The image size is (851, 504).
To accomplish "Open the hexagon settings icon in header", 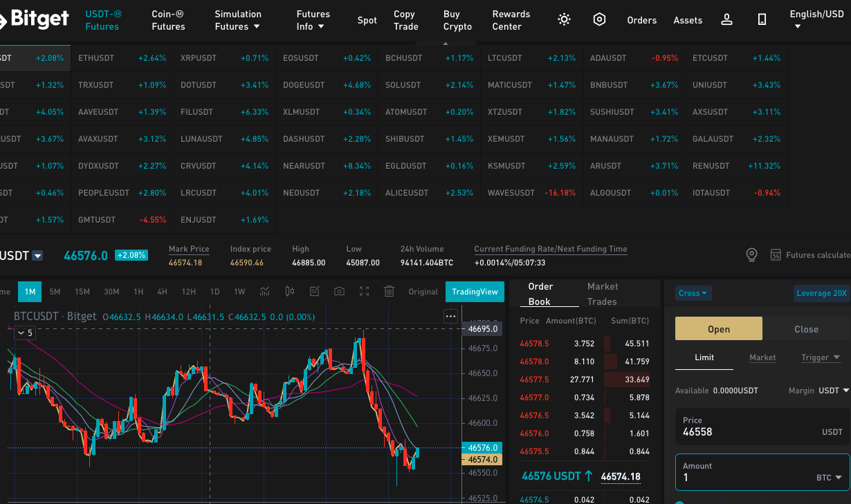I will [599, 20].
